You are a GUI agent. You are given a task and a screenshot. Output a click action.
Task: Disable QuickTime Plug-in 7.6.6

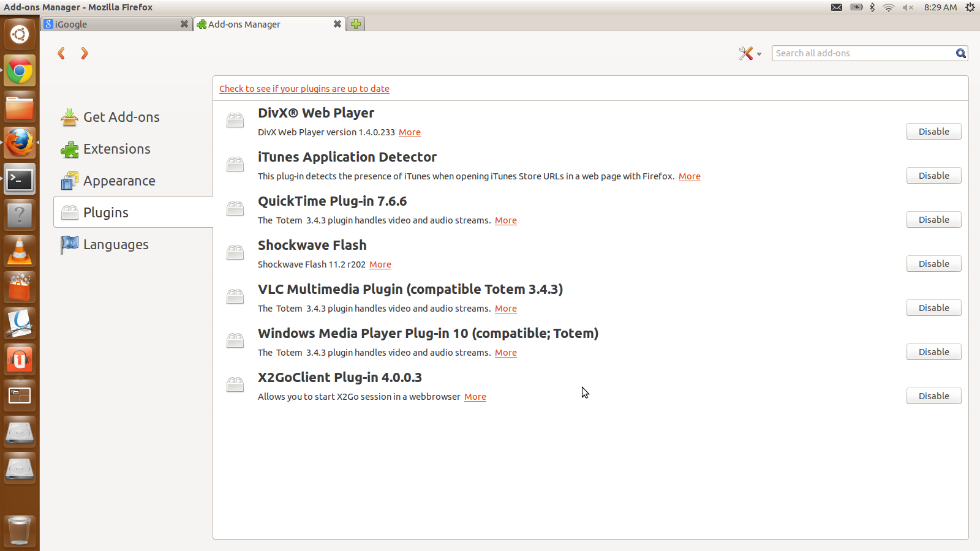point(933,220)
